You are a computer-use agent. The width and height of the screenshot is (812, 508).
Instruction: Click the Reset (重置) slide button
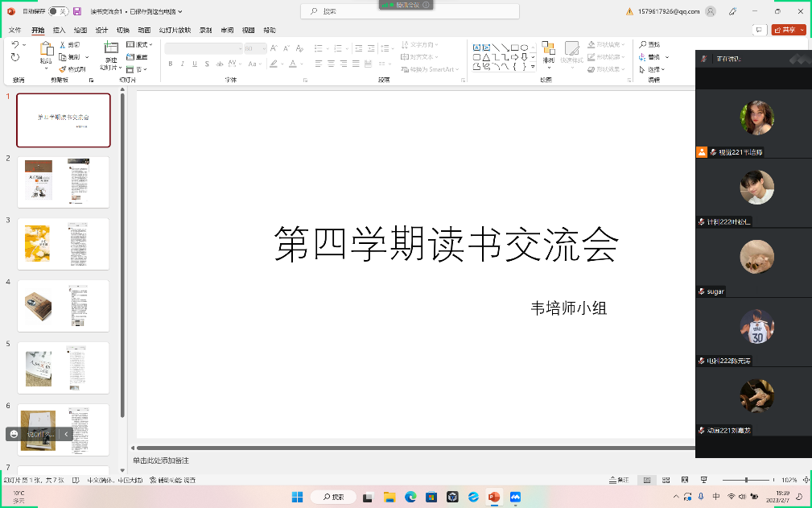click(138, 57)
